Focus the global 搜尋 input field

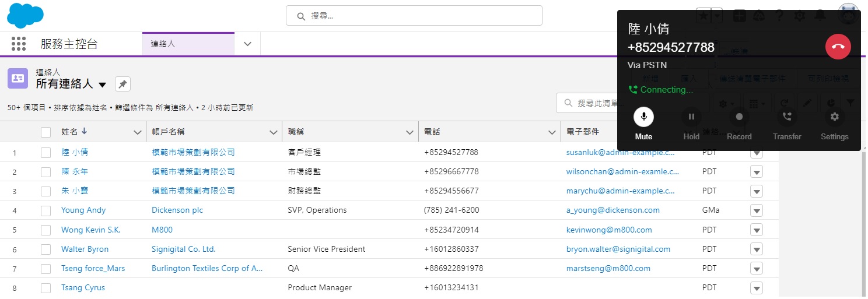pos(414,16)
